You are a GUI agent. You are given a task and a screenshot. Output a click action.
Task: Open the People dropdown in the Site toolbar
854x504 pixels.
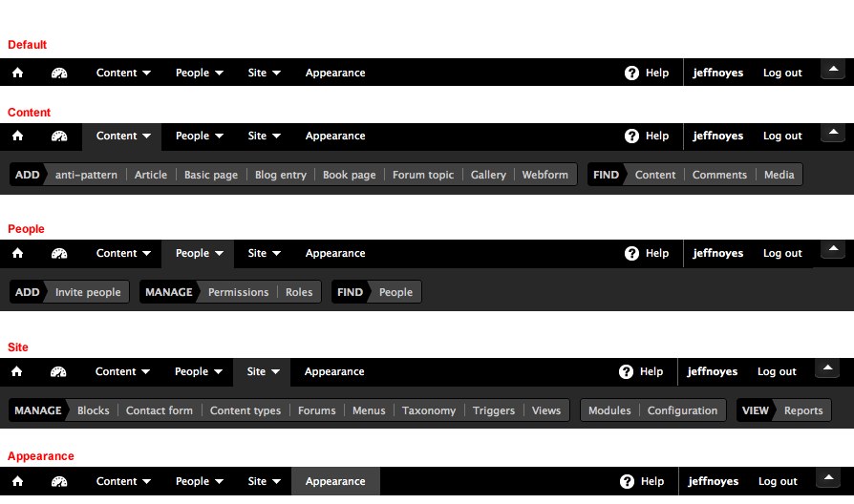pyautogui.click(x=199, y=371)
